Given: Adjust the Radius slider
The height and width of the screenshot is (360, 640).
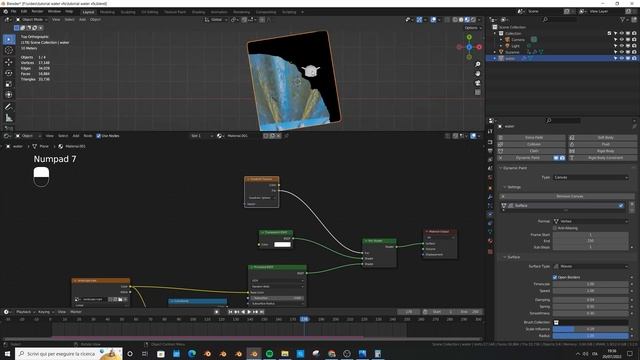Looking at the screenshot, I should [591, 336].
